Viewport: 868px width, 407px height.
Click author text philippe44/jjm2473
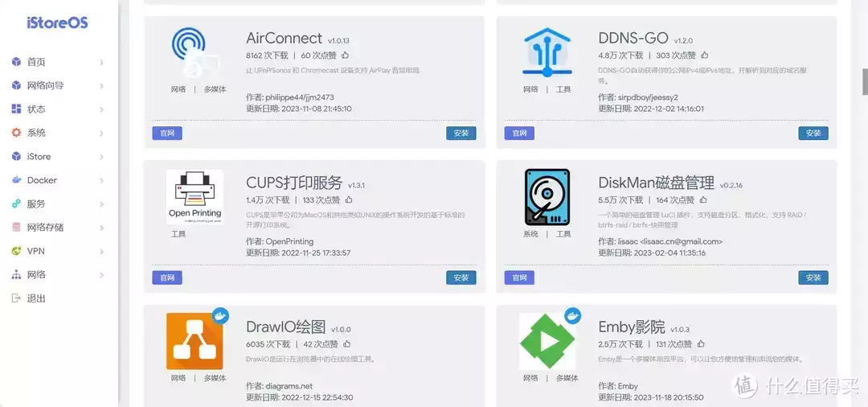pos(300,97)
